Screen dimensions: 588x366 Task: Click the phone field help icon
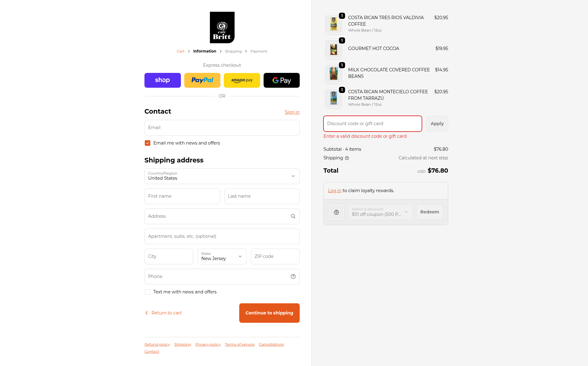pos(293,276)
